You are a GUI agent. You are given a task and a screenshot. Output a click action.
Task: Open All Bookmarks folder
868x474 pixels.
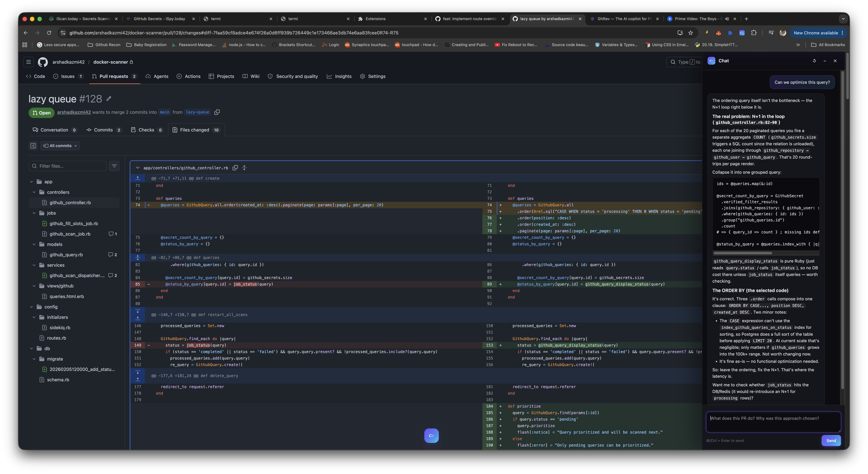[x=828, y=45]
